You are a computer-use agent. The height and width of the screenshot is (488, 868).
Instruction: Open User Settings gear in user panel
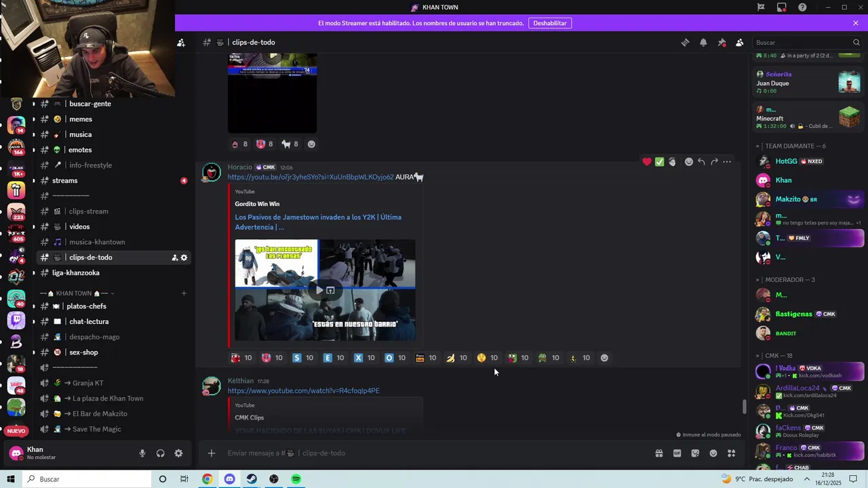coord(178,453)
